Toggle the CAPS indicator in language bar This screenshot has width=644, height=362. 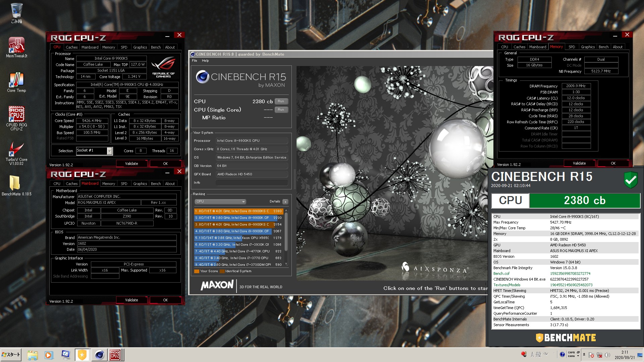point(571,352)
